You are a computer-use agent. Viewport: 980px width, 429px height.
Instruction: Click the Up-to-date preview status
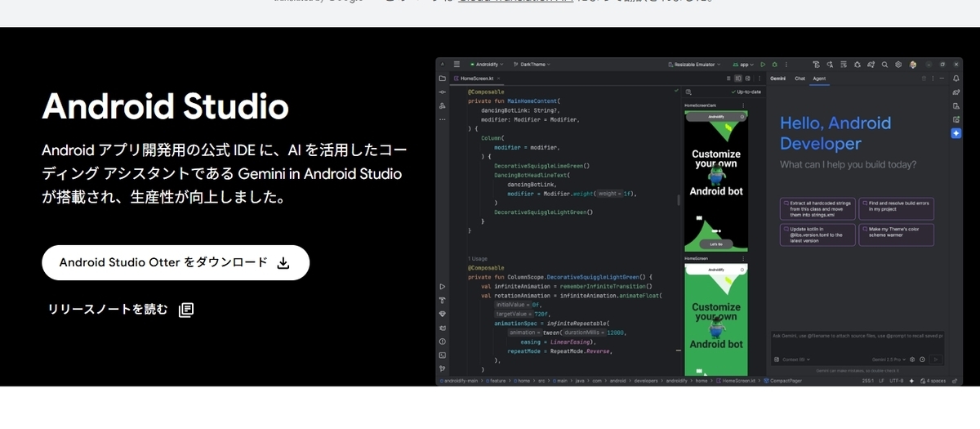pyautogui.click(x=746, y=92)
